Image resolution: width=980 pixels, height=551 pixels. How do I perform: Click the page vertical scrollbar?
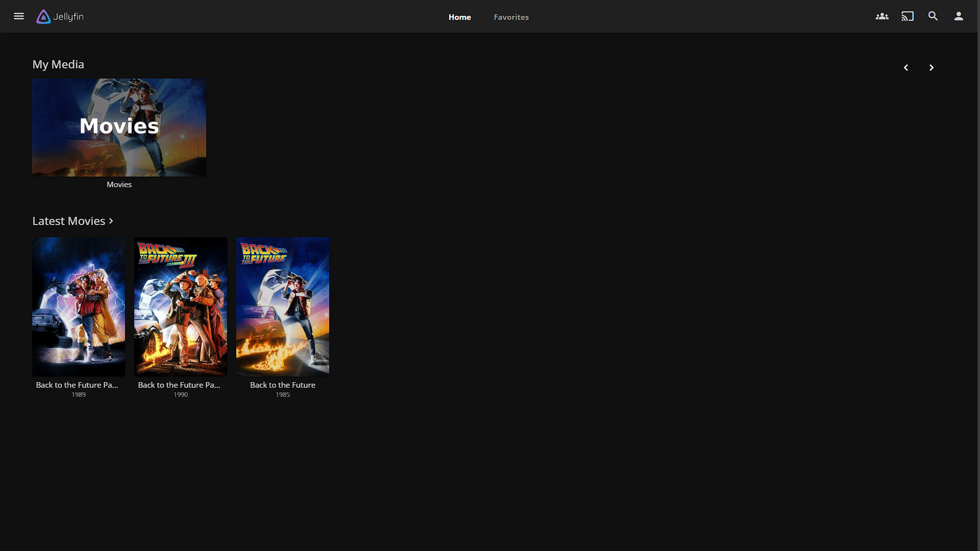click(x=978, y=275)
